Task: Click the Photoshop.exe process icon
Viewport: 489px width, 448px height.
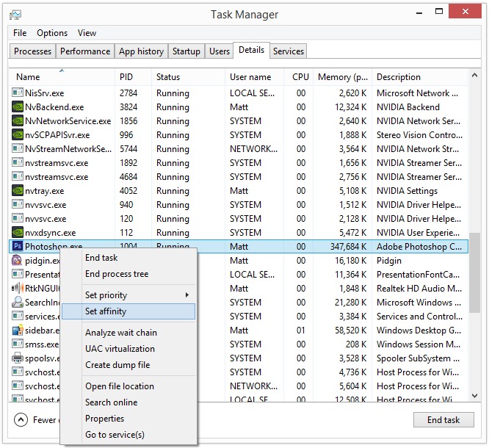Action: click(x=18, y=247)
